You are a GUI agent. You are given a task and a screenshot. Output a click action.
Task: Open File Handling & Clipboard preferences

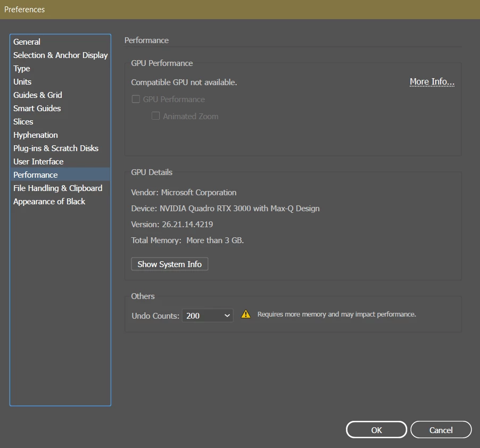point(60,188)
